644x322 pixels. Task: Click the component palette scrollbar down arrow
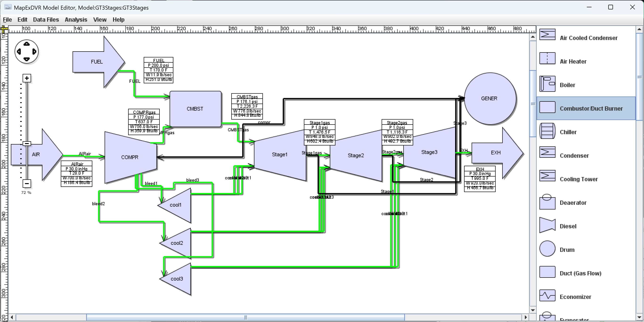(640, 318)
